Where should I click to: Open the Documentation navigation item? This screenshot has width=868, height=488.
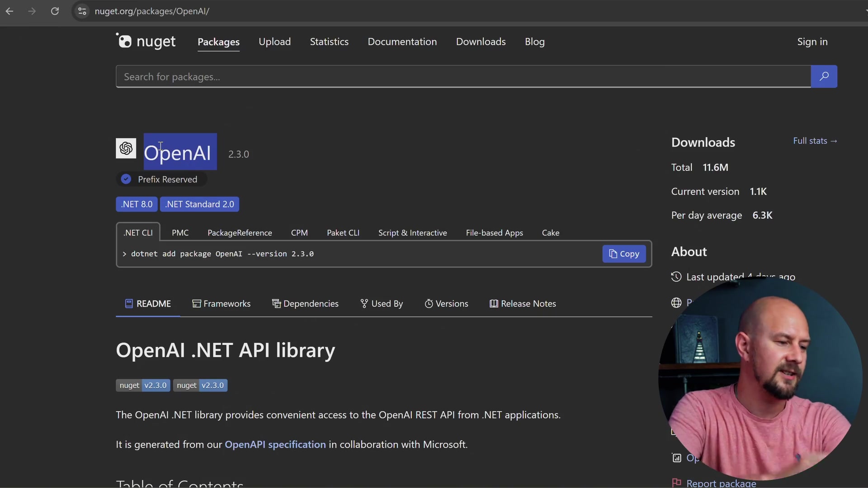pyautogui.click(x=402, y=42)
